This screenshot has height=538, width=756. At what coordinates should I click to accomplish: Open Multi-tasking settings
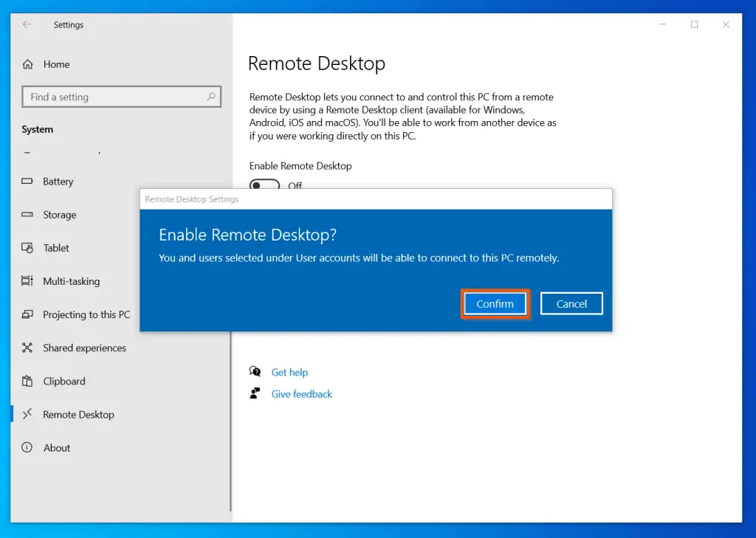point(71,281)
